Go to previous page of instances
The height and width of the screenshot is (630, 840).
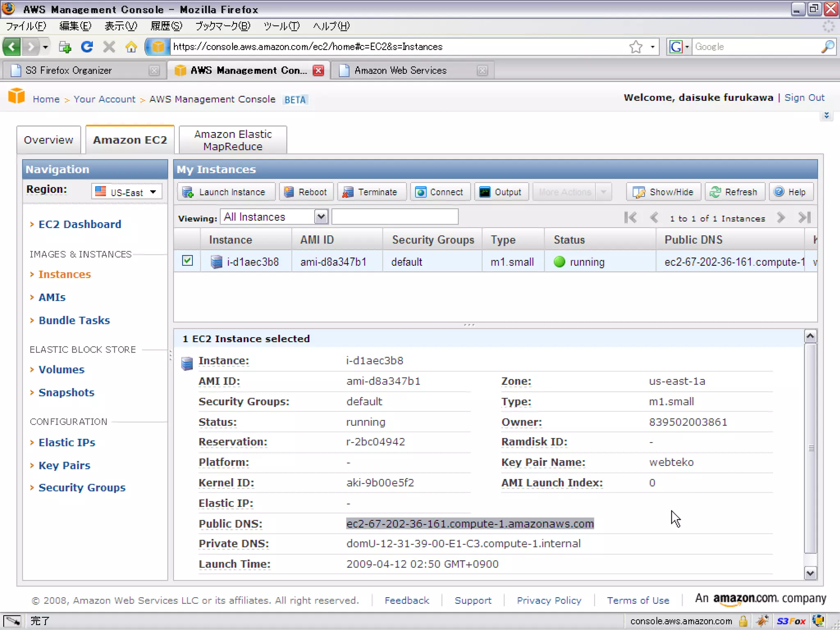click(655, 217)
